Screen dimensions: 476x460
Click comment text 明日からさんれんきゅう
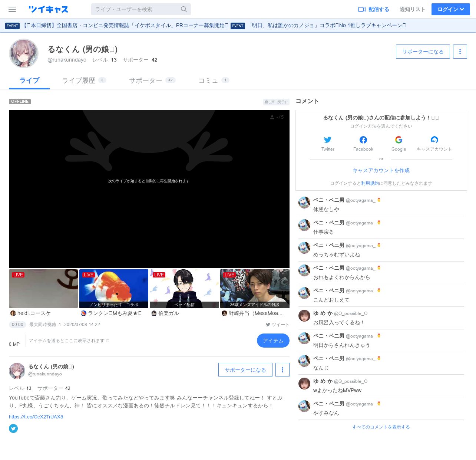pos(341,345)
